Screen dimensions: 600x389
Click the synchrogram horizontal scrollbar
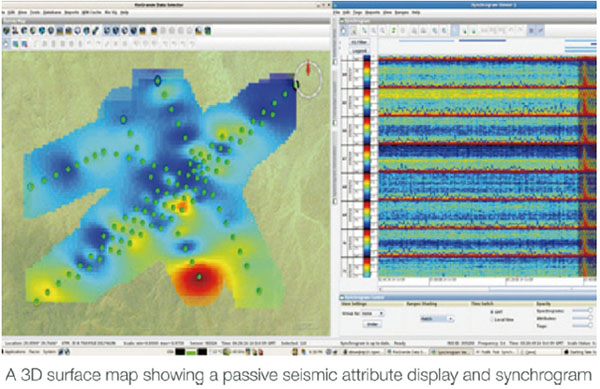pos(487,289)
